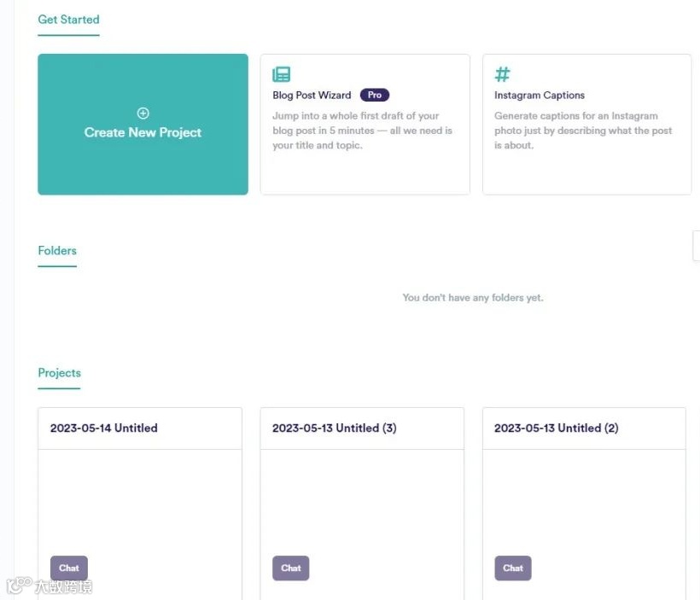Click the Instagram Captions hashtag icon
This screenshot has height=600, width=700.
[502, 74]
